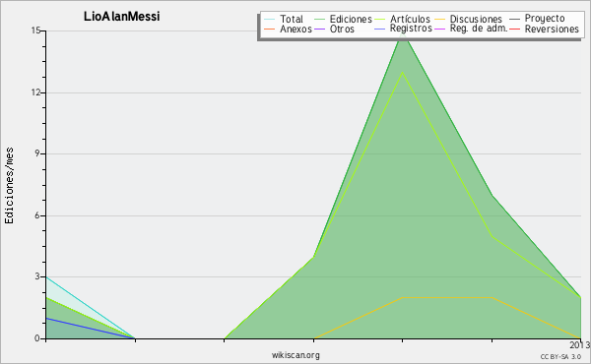Screen dimensions: 591x364
Task: Click the y-axis value 3
Action: (x=37, y=276)
